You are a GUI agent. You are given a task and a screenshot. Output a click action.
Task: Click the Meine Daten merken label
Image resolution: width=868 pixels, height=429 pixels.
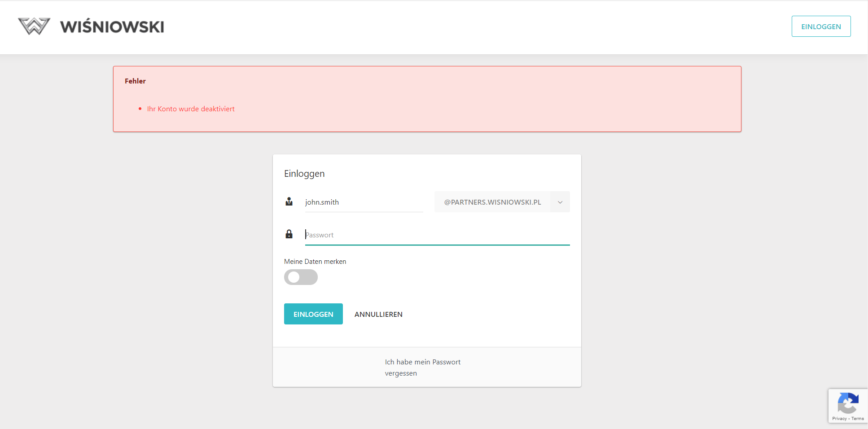(315, 262)
